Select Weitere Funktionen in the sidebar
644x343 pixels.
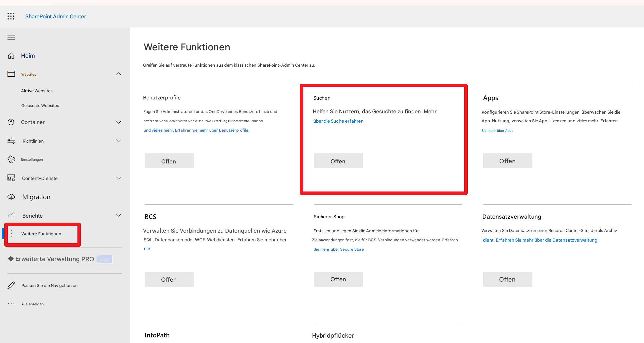41,234
